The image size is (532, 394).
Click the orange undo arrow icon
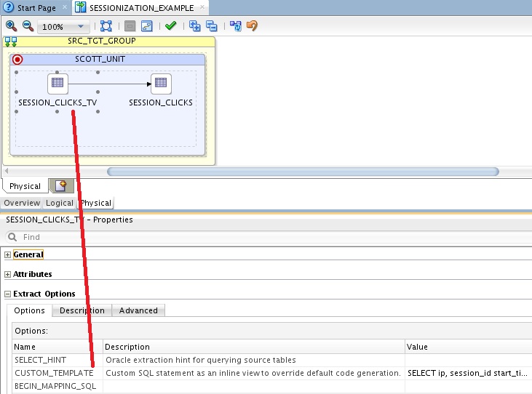[252, 25]
